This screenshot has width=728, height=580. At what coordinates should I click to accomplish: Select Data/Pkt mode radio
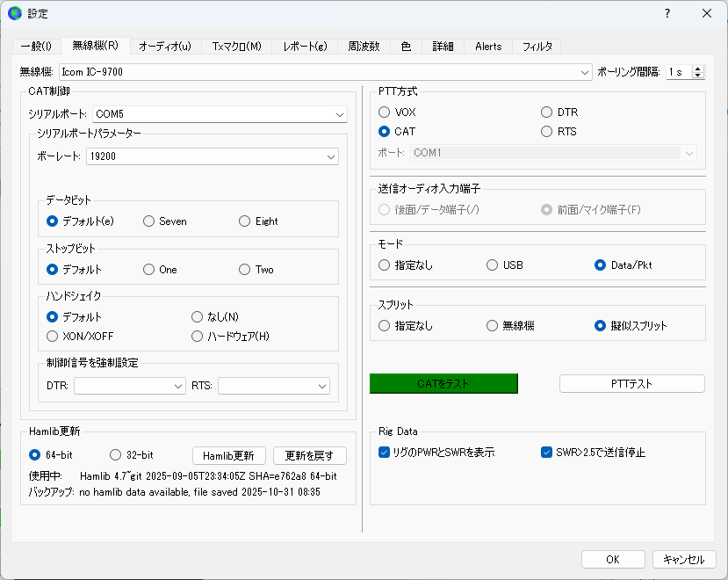point(623,265)
